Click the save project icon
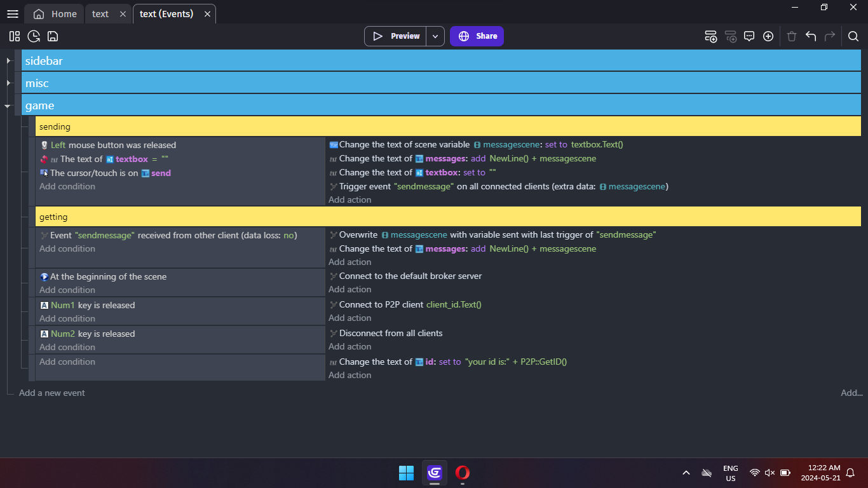 (x=53, y=36)
